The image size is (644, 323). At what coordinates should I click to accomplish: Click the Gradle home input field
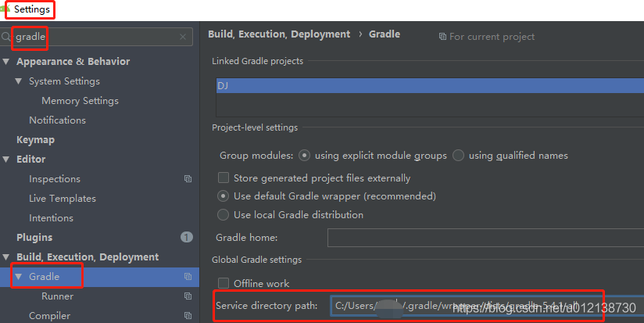coord(485,238)
